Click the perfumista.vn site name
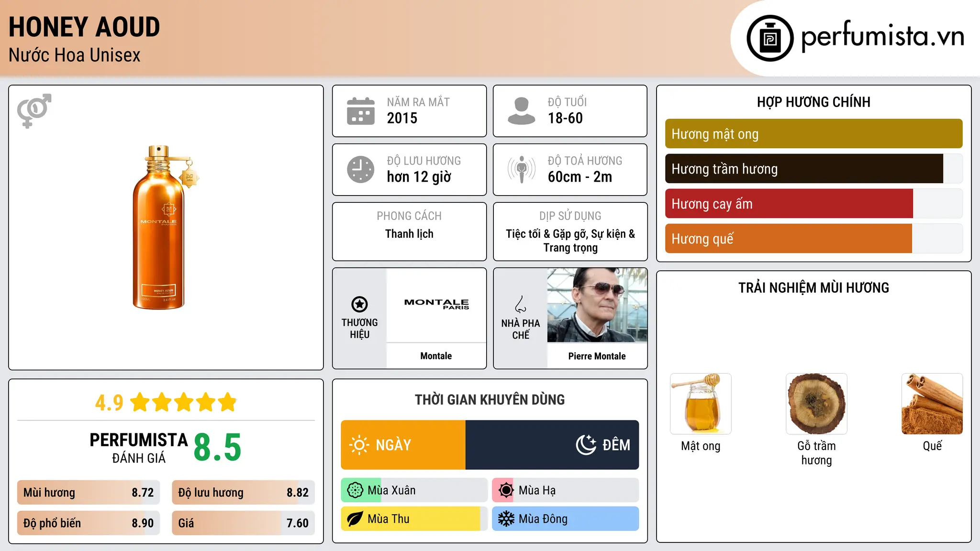The image size is (980, 551). 882,36
